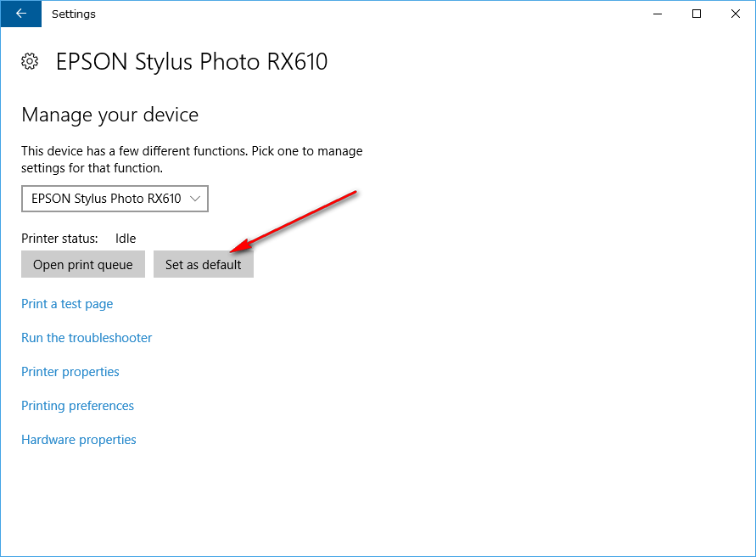The width and height of the screenshot is (756, 557).
Task: Click the Manage your device heading
Action: click(x=110, y=115)
